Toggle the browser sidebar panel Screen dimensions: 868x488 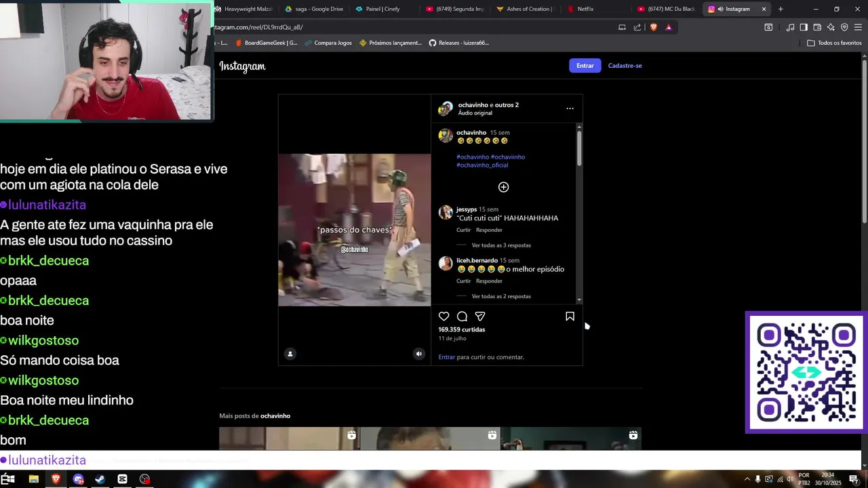[804, 27]
